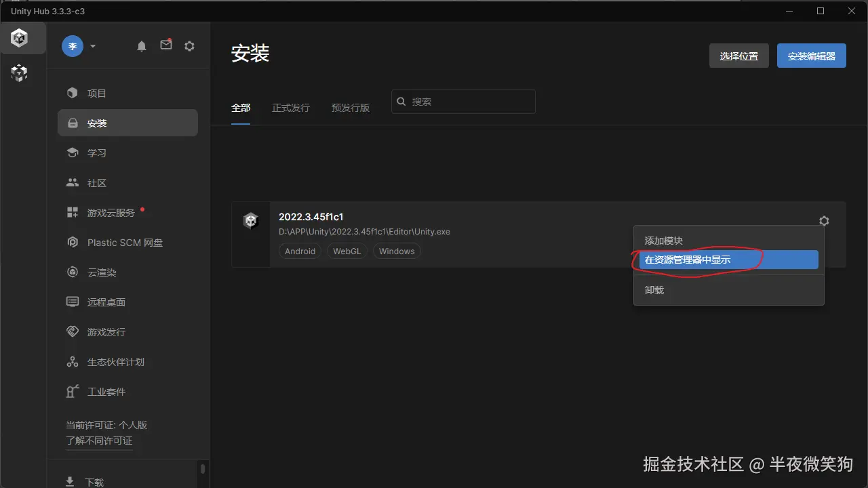Click the Android module tag
This screenshot has height=488, width=868.
click(300, 251)
